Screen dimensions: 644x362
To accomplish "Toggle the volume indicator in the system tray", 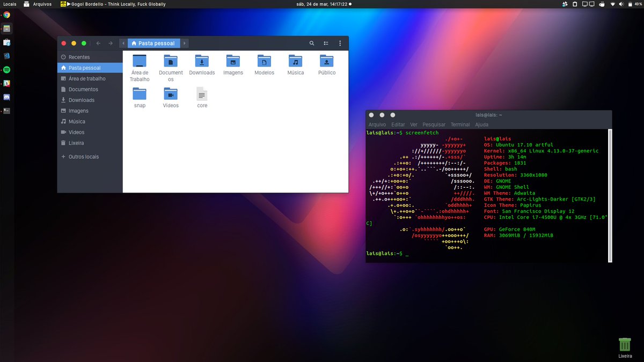I will [x=621, y=4].
